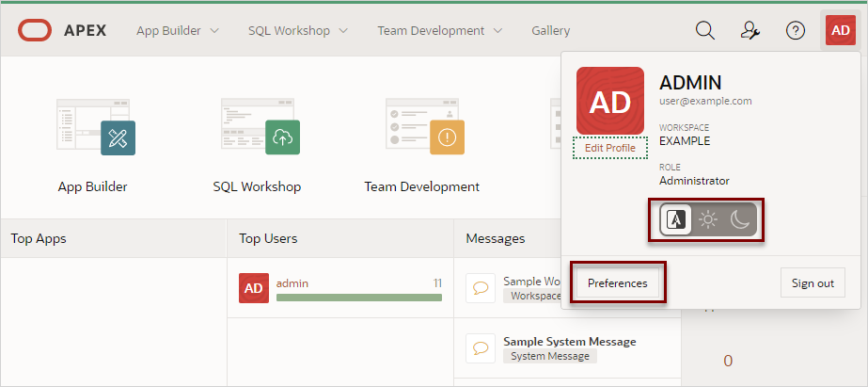
Task: Click the Top Apps heading
Action: (x=39, y=238)
